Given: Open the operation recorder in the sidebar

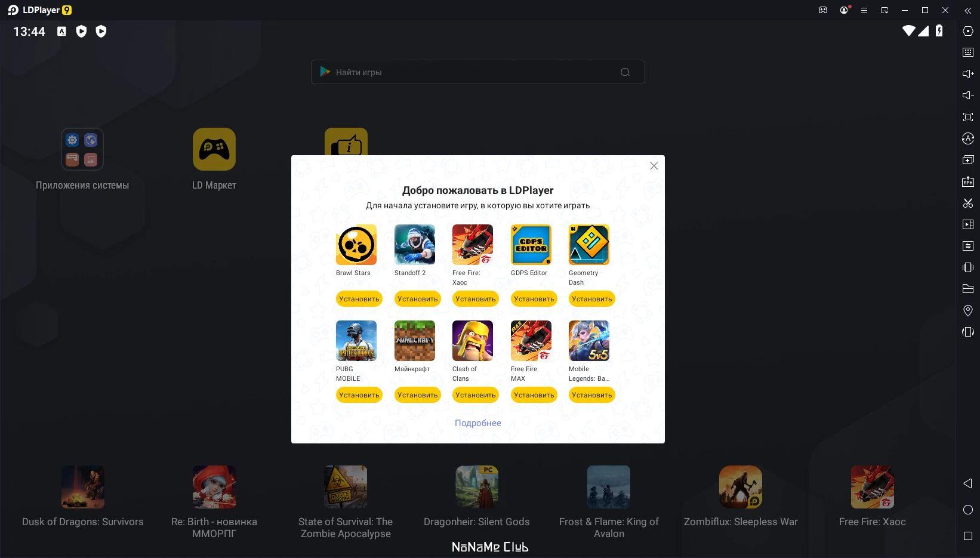Looking at the screenshot, I should (x=968, y=224).
